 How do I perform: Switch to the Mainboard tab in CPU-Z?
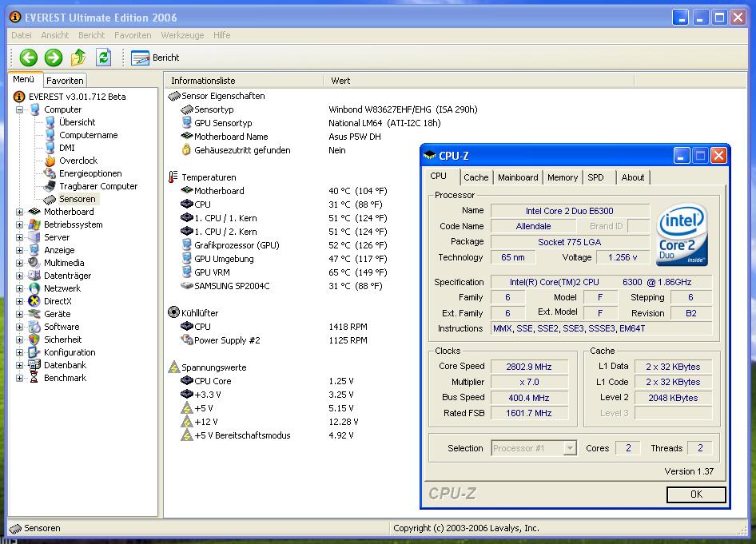click(518, 177)
